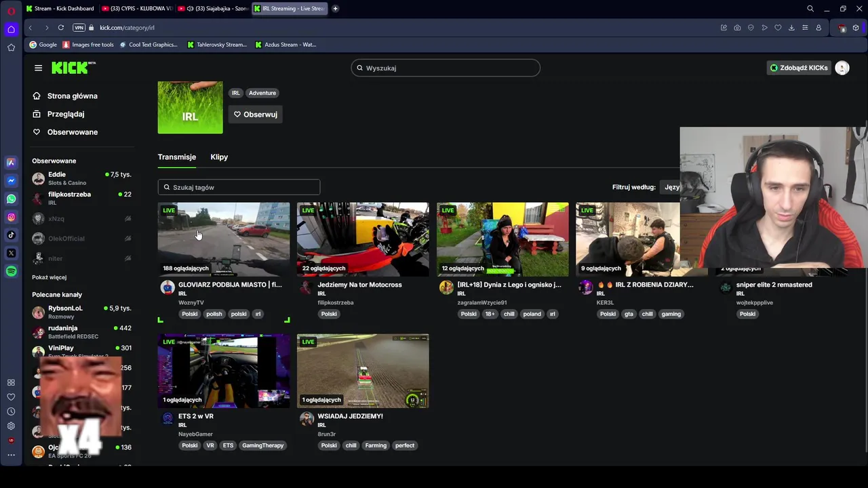Go to Strona główna
Viewport: 868px width, 488px height.
(65, 96)
